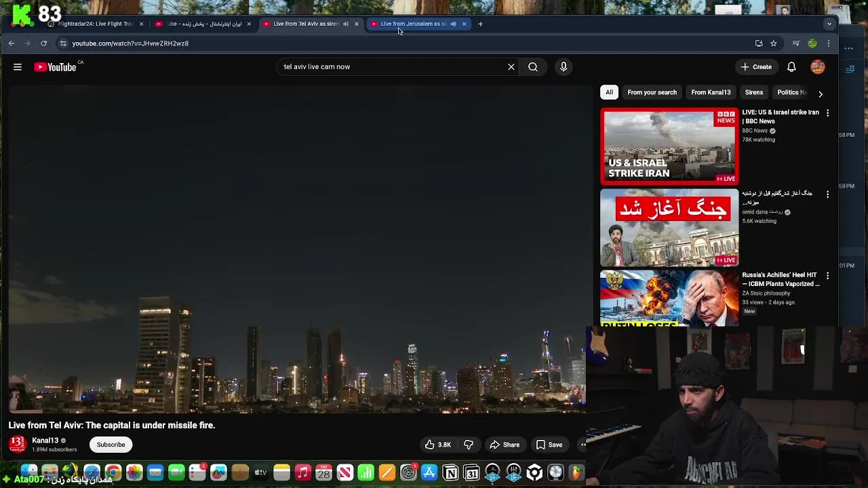Open the Chrome profile avatar
The width and height of the screenshot is (868, 488).
coord(812,43)
